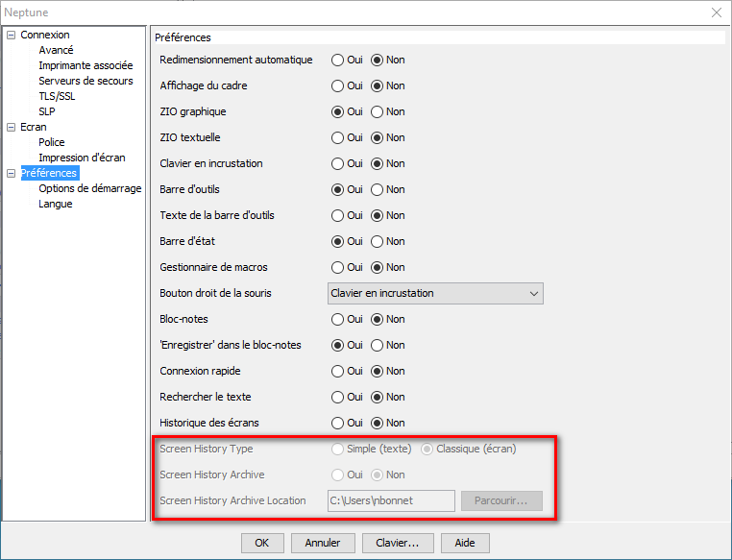Open TLS/SSL settings page

(57, 96)
